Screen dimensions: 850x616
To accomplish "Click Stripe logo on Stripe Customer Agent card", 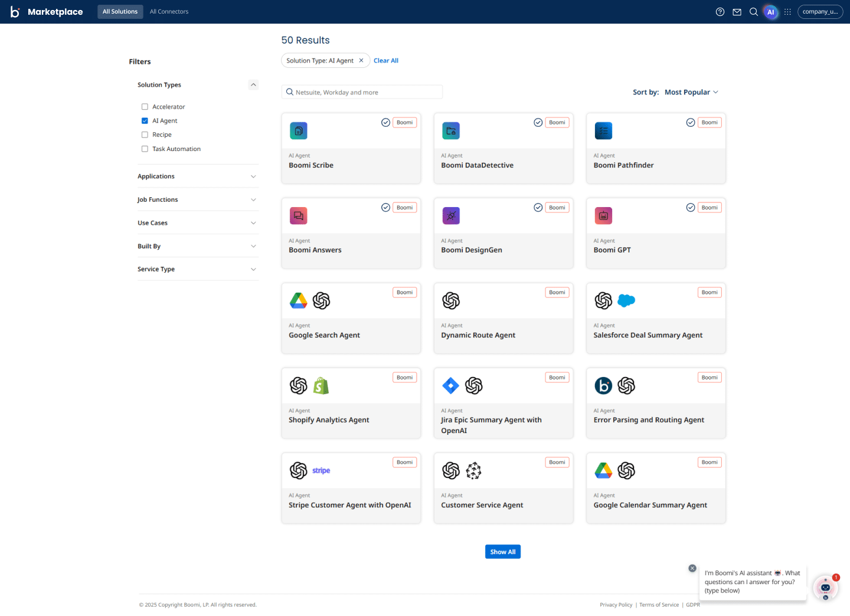I will click(x=321, y=471).
